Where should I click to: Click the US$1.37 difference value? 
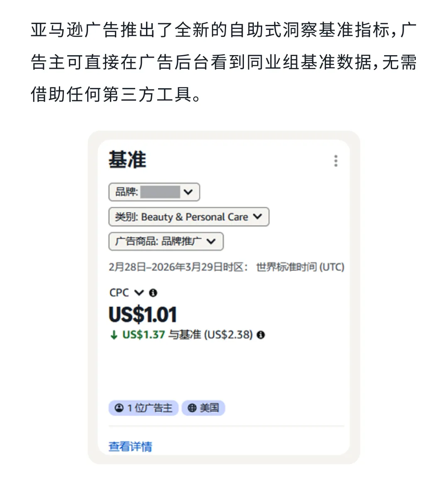(x=144, y=335)
